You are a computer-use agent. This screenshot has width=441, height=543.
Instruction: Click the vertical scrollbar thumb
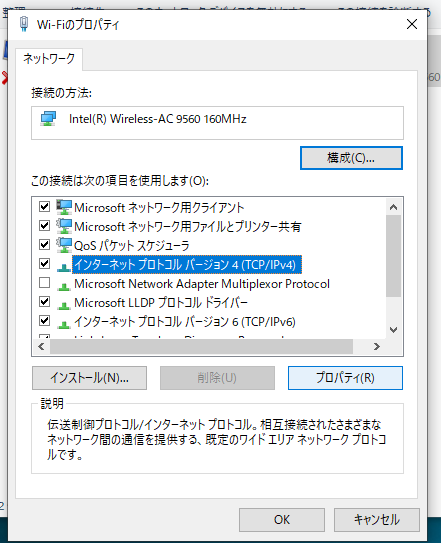[393, 256]
